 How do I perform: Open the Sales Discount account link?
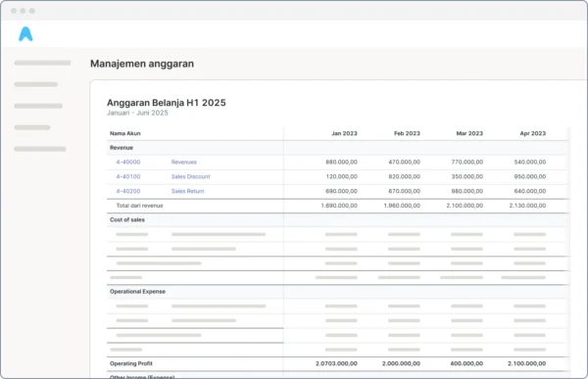[190, 176]
